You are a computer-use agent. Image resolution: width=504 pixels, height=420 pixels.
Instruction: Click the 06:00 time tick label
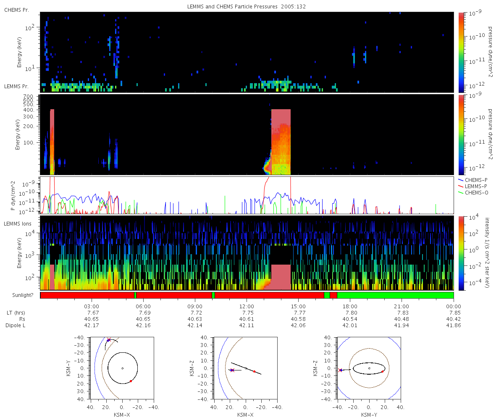click(144, 307)
